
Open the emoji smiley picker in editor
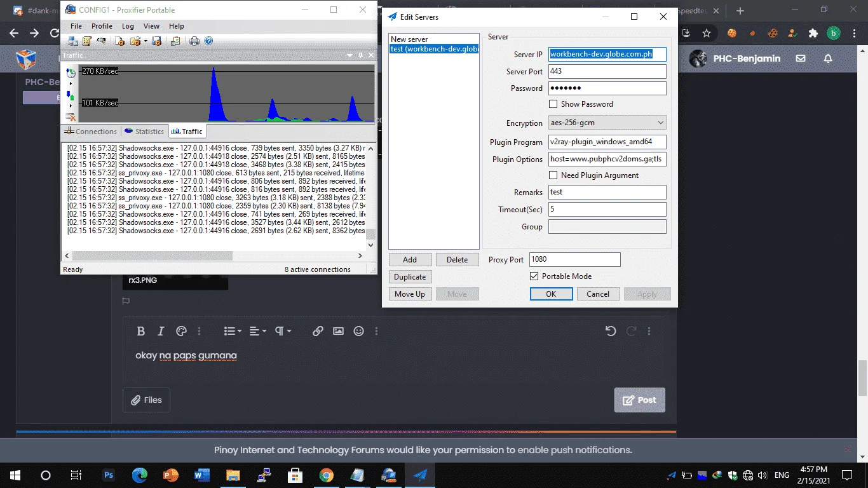tap(358, 331)
